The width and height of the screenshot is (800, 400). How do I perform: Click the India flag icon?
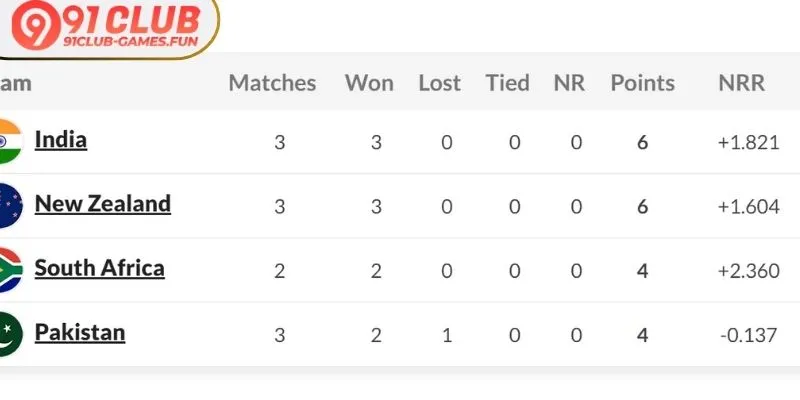pyautogui.click(x=9, y=141)
